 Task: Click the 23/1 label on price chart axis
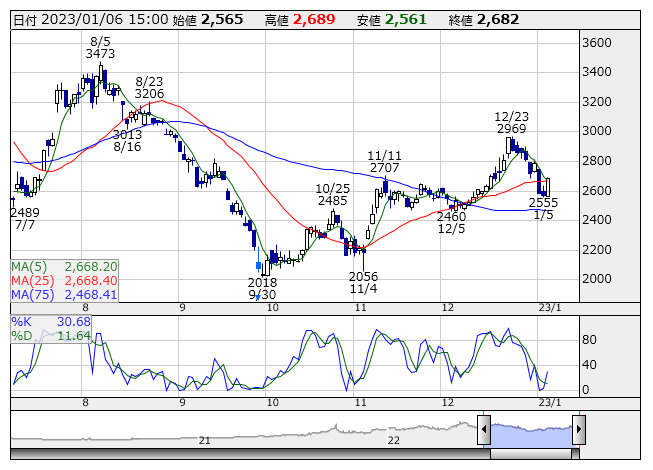(550, 308)
